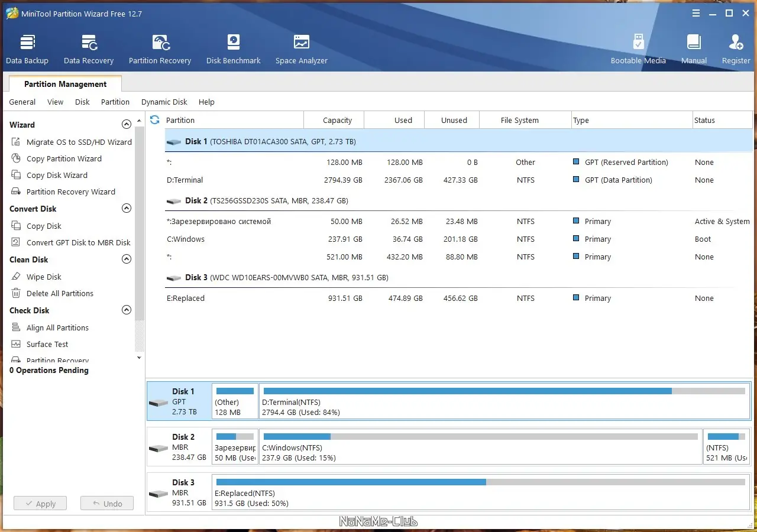Refresh the partition list icon

point(155,120)
